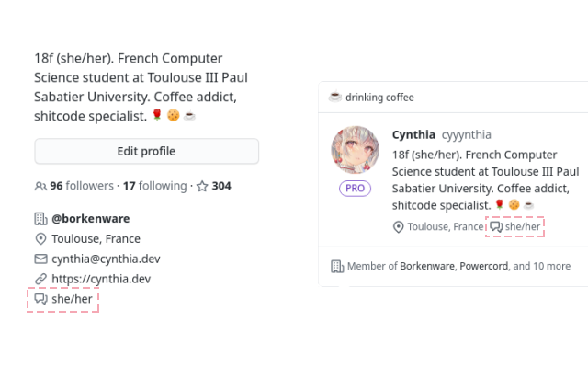Viewport: 588px width, 368px height.
Task: Open the Powercord organization link
Action: (481, 267)
